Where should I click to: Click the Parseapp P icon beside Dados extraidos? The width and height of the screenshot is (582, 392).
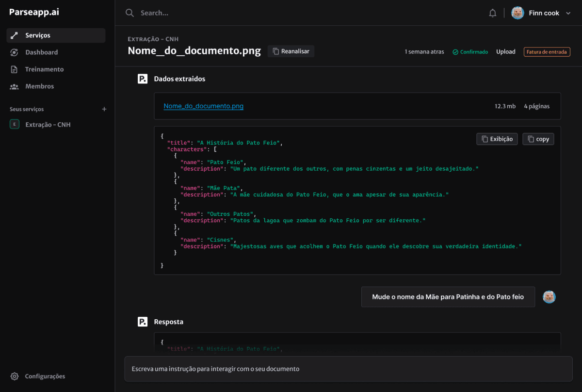tap(143, 78)
